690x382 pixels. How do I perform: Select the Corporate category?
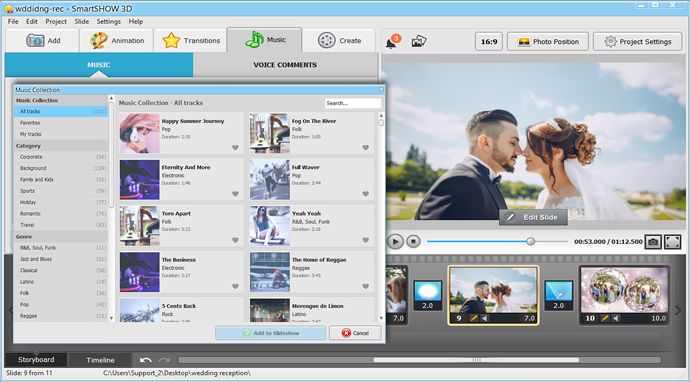tap(61, 157)
